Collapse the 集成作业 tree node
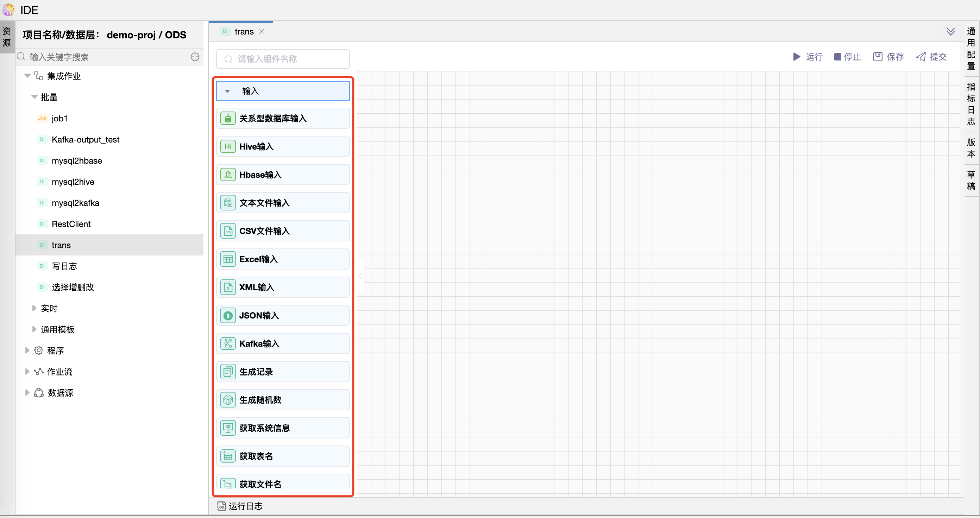This screenshot has height=518, width=980. click(27, 76)
